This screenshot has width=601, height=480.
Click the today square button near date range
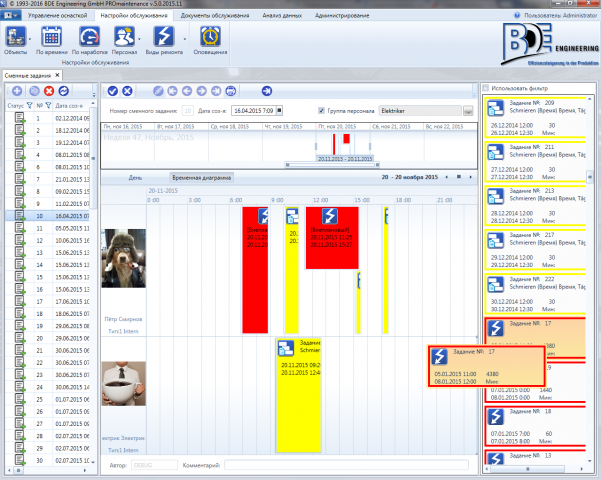tap(458, 177)
